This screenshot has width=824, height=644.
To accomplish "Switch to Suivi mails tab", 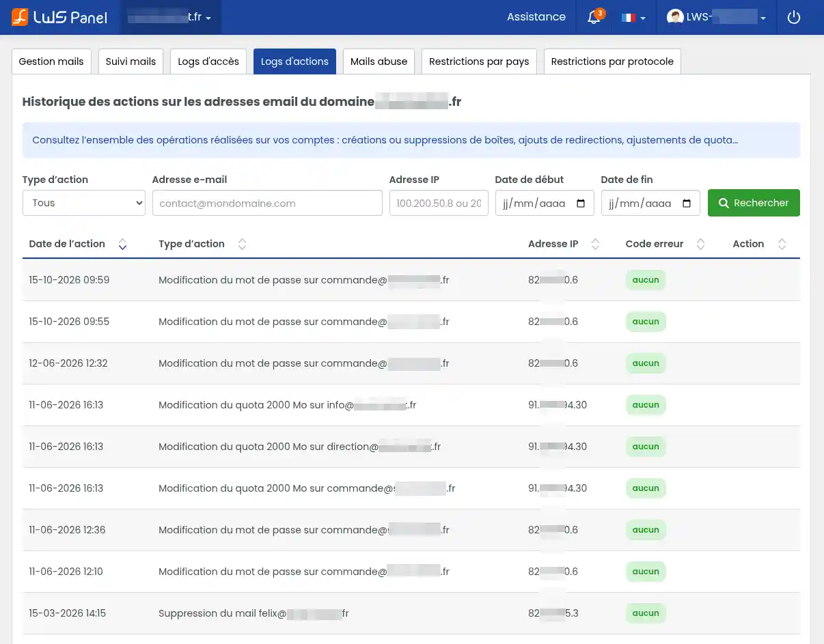I will coord(131,61).
